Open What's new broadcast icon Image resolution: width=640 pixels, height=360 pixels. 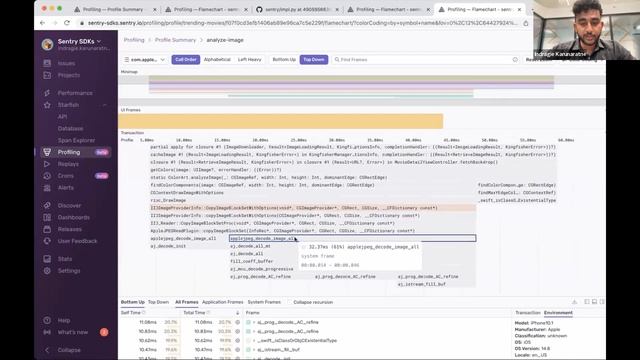click(47, 332)
